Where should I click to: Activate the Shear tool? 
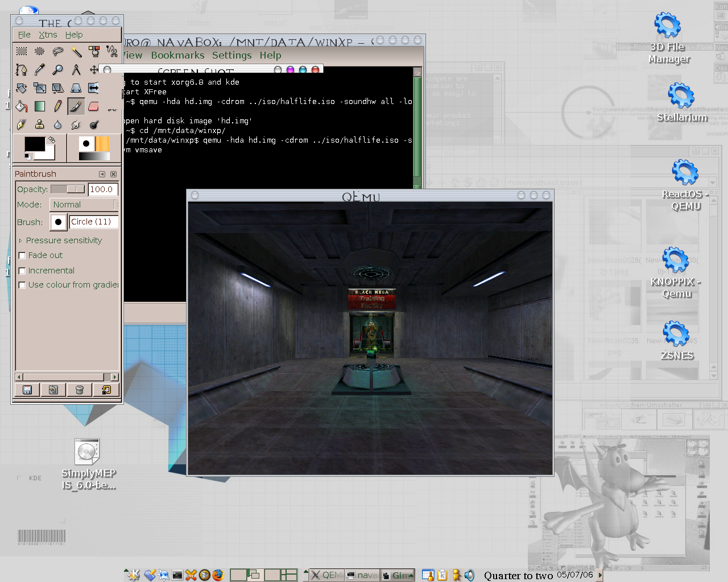[x=58, y=88]
